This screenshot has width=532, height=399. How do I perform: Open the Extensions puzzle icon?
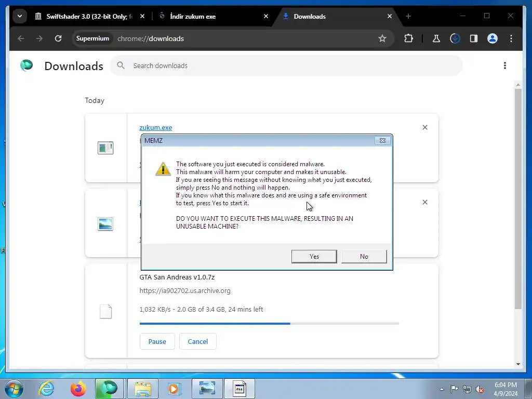409,38
